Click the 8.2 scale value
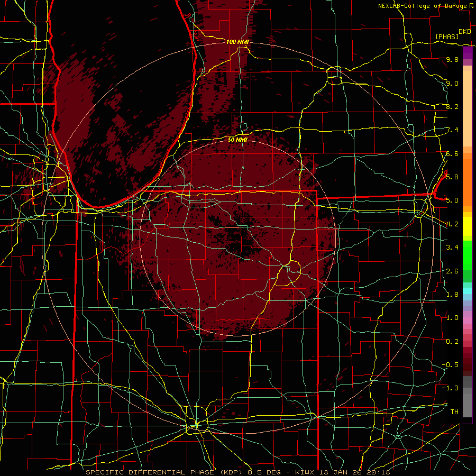This screenshot has width=476, height=476. coord(452,106)
